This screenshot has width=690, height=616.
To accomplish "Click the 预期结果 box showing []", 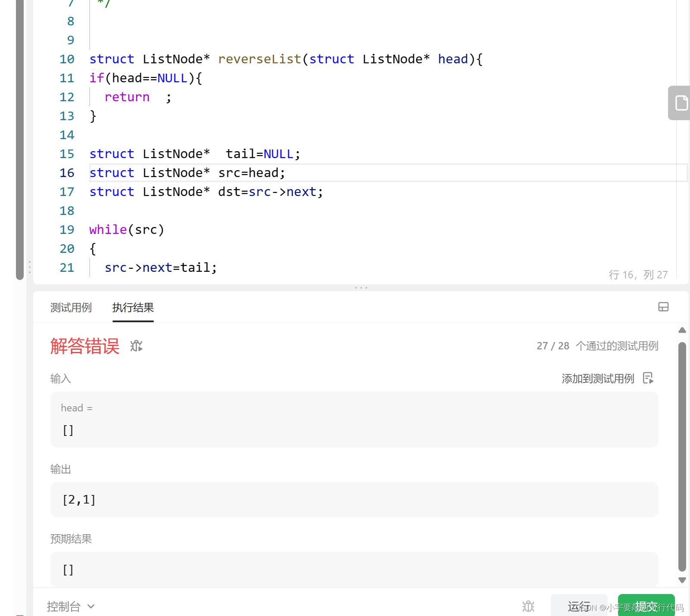I will click(353, 569).
